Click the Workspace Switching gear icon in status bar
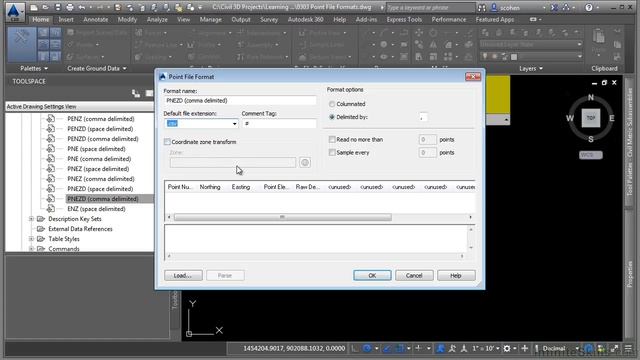 pyautogui.click(x=507, y=349)
